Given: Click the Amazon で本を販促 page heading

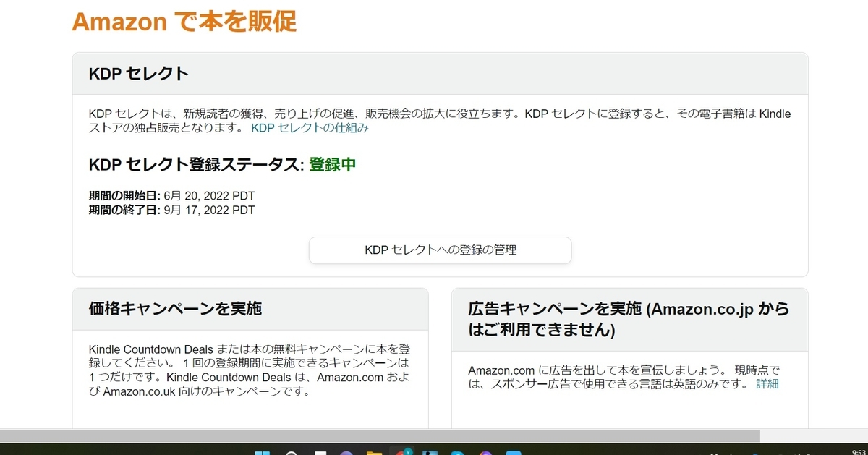Looking at the screenshot, I should click(x=184, y=22).
